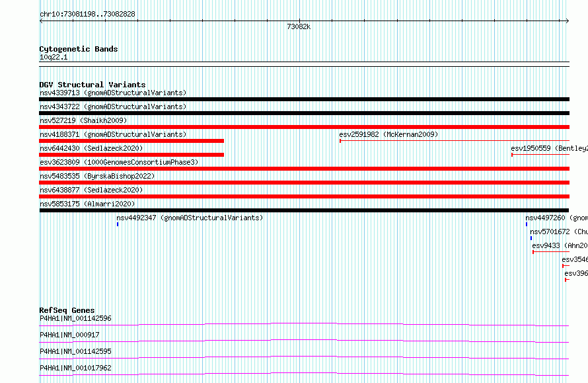Click the short red bar under nsv6442430

tap(131, 155)
